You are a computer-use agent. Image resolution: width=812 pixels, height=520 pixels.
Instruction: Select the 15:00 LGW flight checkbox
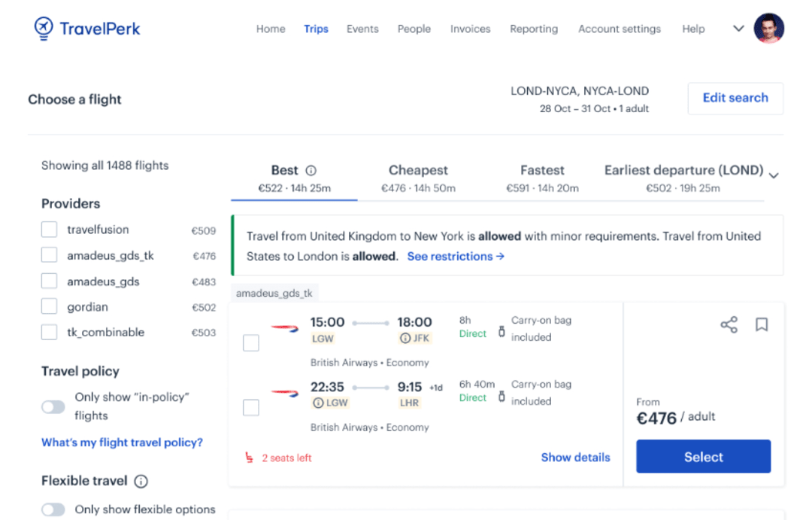pyautogui.click(x=251, y=342)
